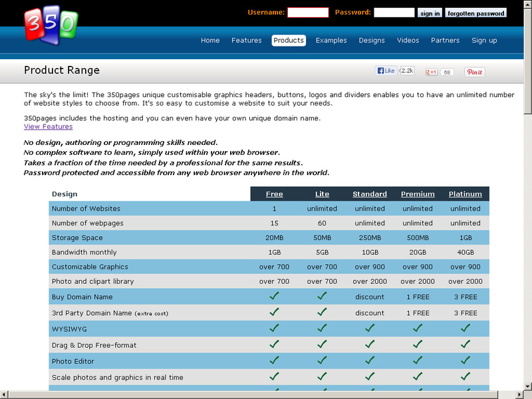Viewport: 532px width, 399px height.
Task: Click the Lite checkmark for Photo Editor
Action: tap(322, 360)
